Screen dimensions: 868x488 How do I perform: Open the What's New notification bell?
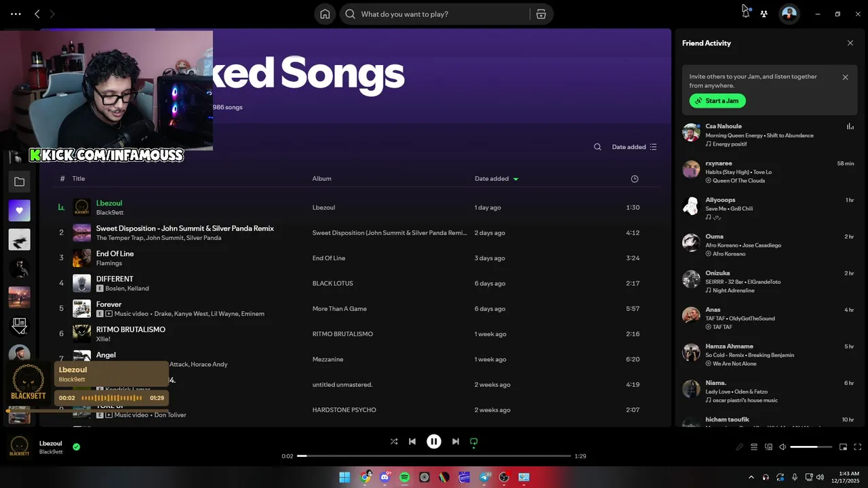pos(746,14)
